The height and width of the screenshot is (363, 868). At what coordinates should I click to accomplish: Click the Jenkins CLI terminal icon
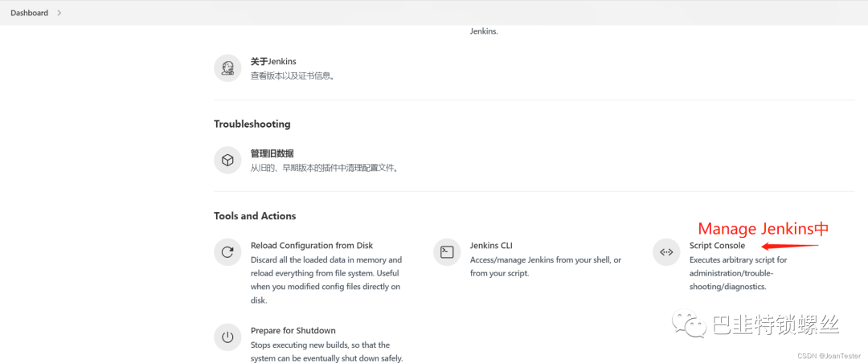coord(447,252)
